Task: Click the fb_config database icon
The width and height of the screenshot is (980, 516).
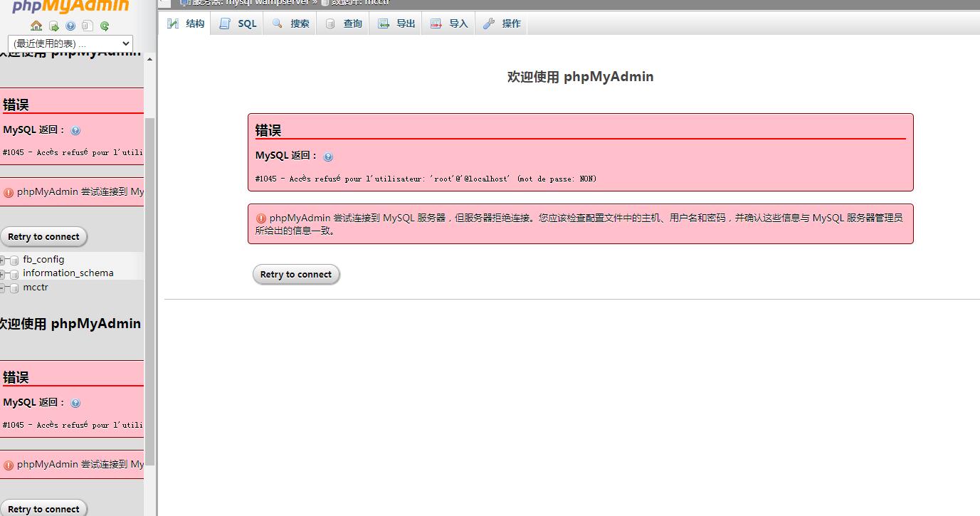Action: tap(14, 260)
